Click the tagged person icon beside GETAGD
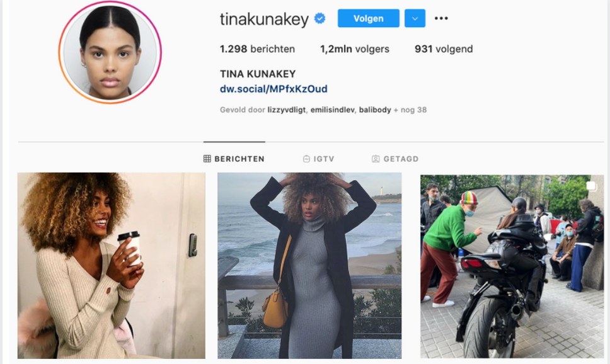 (376, 159)
